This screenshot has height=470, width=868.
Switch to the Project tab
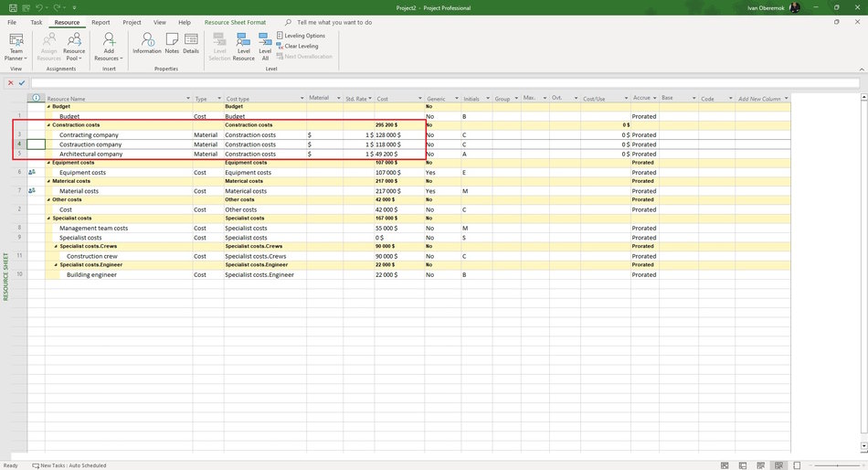click(x=132, y=22)
